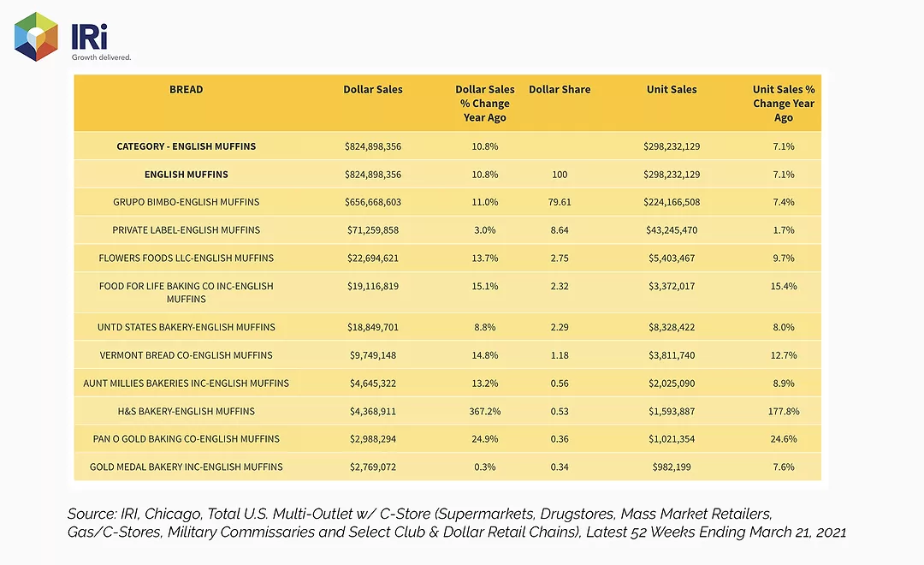This screenshot has height=565, width=924.
Task: Click the IRi Growth delivered wordmark
Action: pyautogui.click(x=101, y=43)
